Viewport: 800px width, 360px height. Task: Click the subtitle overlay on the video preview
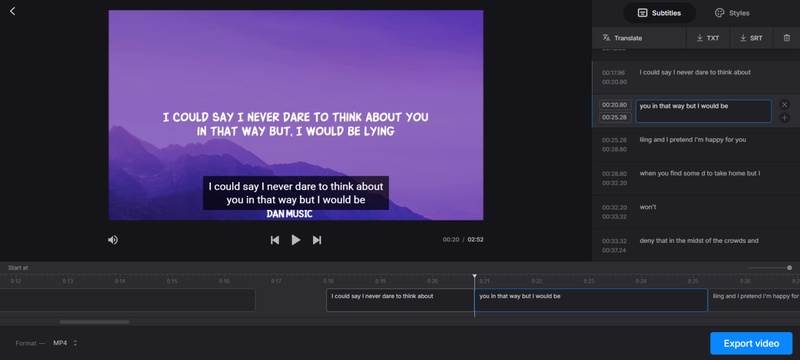click(296, 193)
